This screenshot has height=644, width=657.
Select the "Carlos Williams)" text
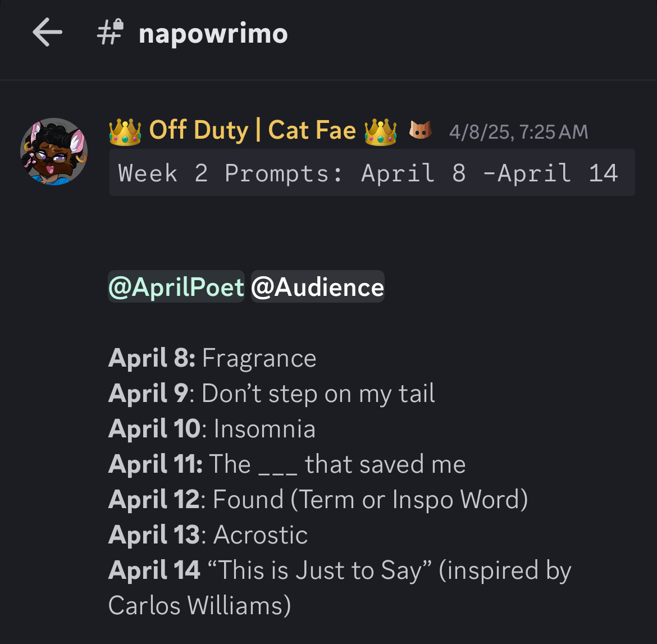[199, 606]
